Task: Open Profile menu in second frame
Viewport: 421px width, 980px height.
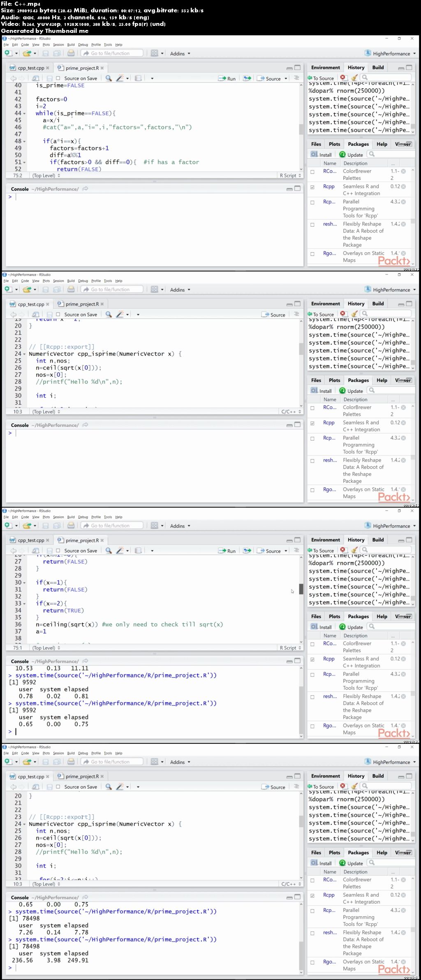Action: point(96,281)
